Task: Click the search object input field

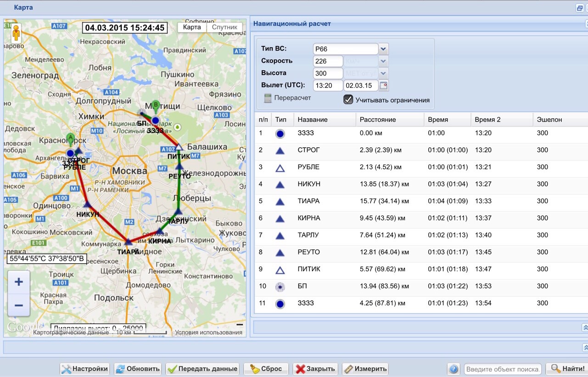Action: 503,369
